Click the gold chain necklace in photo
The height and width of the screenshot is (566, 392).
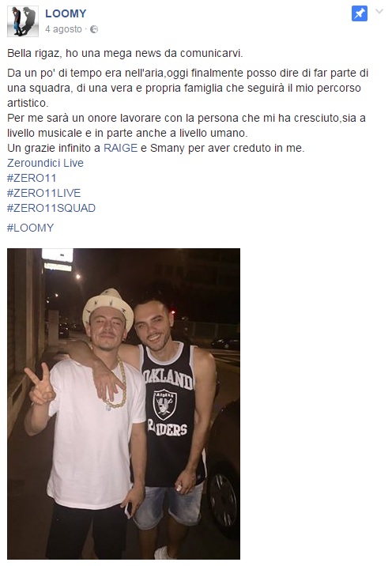(117, 384)
